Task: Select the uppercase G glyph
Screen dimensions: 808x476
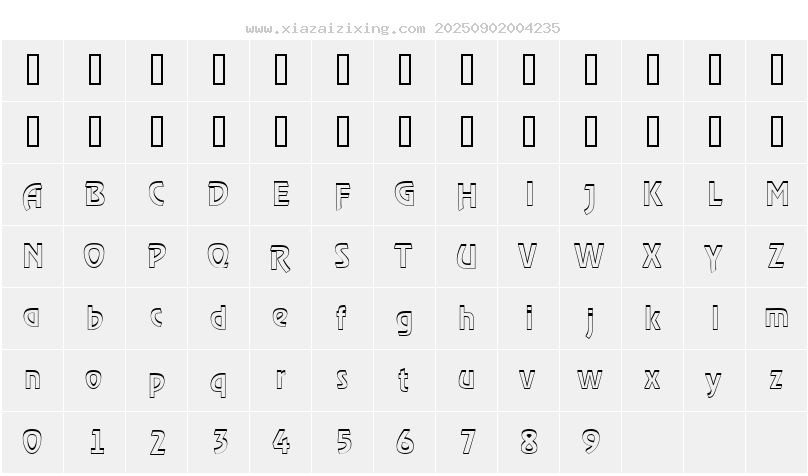Action: 405,194
